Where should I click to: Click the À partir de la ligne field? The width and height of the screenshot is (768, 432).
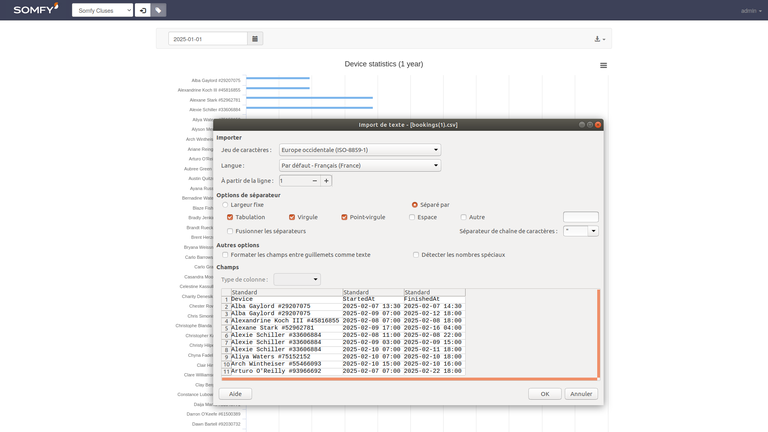point(294,181)
